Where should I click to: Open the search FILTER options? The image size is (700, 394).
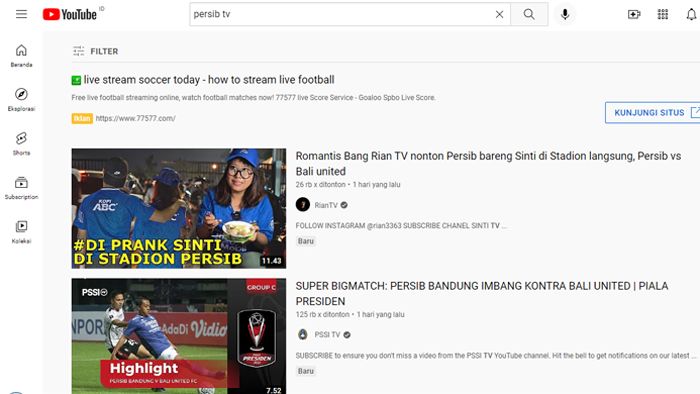96,51
